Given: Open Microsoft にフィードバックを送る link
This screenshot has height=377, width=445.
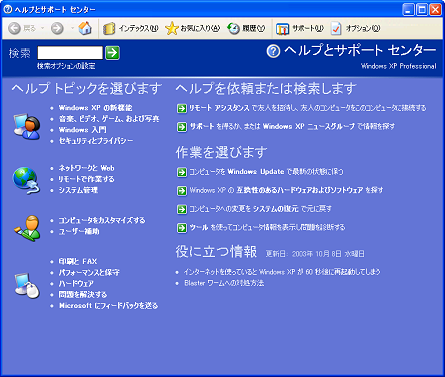Looking at the screenshot, I should [x=108, y=305].
